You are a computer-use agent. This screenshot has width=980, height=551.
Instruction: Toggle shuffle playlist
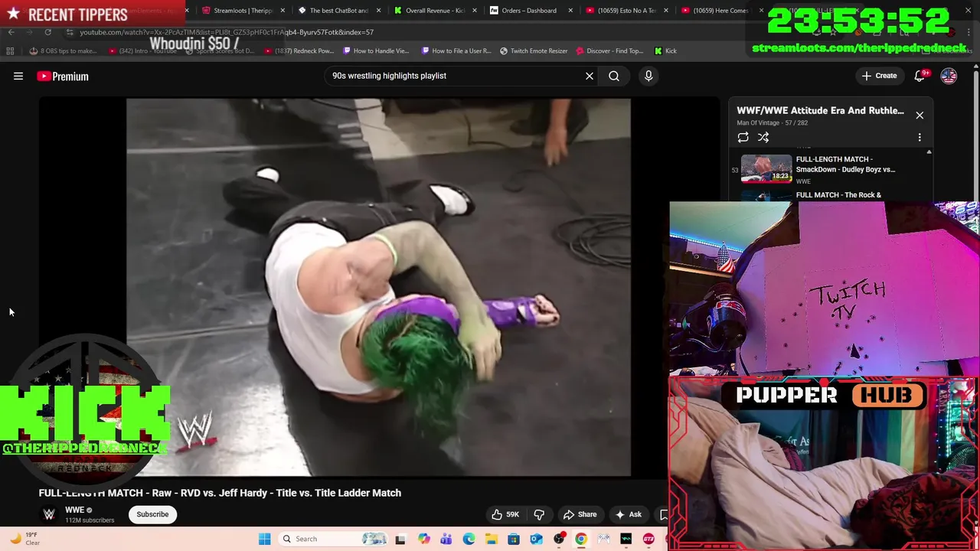point(763,137)
